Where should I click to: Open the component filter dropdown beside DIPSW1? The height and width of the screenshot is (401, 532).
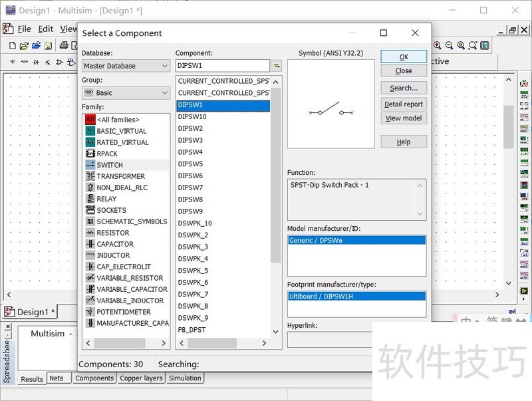pyautogui.click(x=276, y=66)
